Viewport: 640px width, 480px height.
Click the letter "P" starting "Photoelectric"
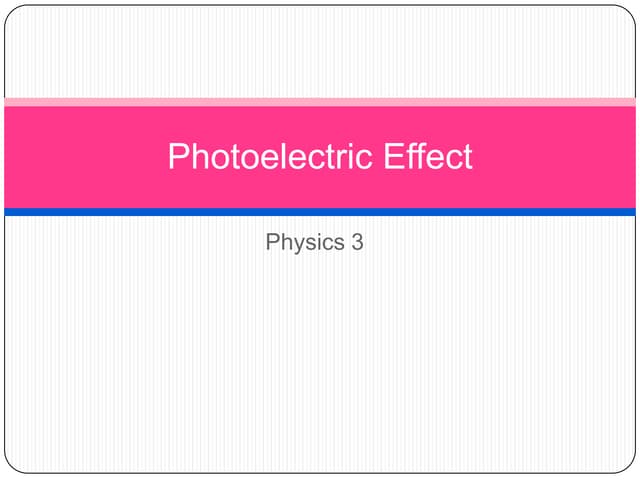[x=178, y=156]
